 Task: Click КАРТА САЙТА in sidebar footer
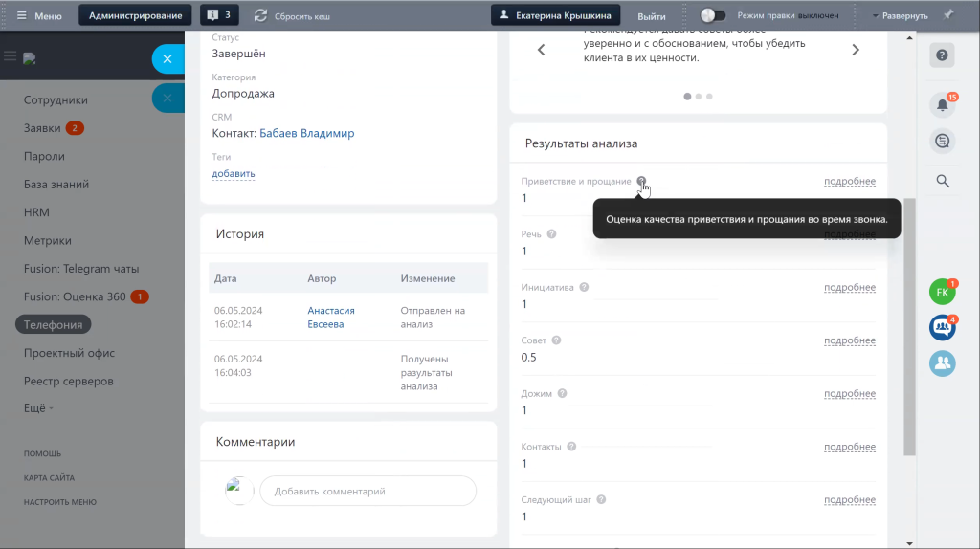click(x=49, y=478)
